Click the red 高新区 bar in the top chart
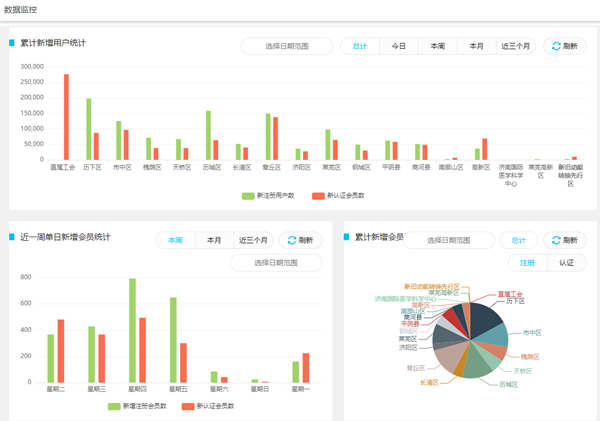 (x=485, y=149)
